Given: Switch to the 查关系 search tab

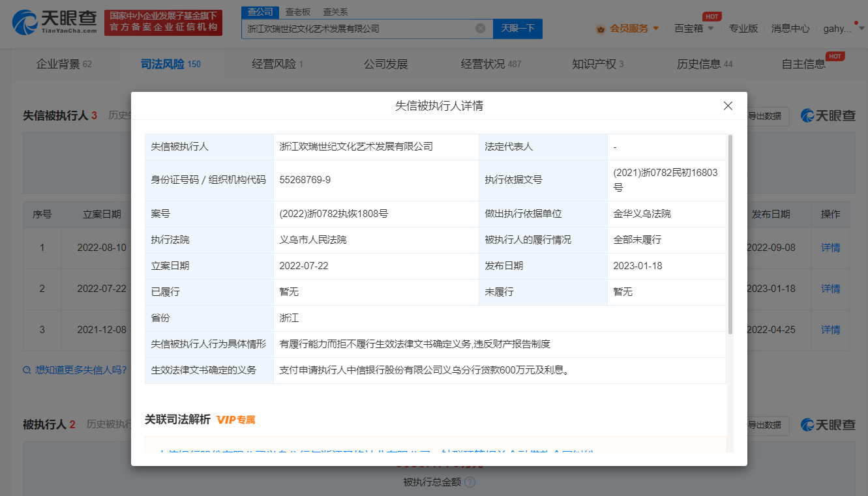Looking at the screenshot, I should (335, 12).
